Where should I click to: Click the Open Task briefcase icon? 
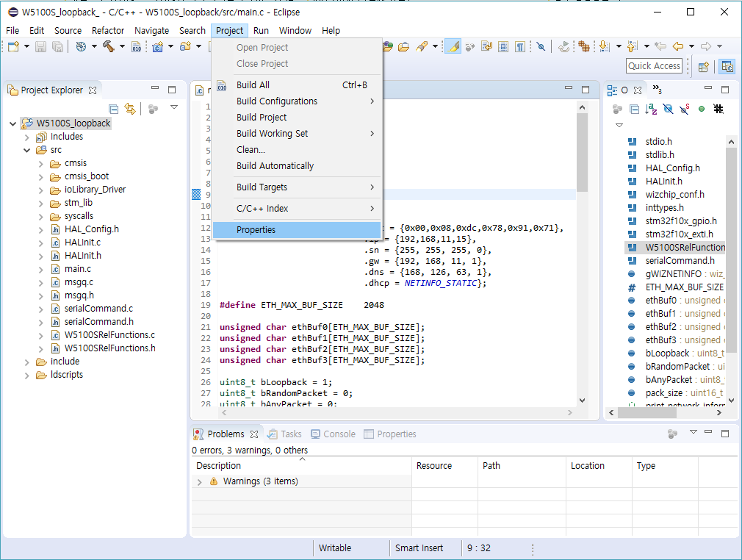point(403,46)
